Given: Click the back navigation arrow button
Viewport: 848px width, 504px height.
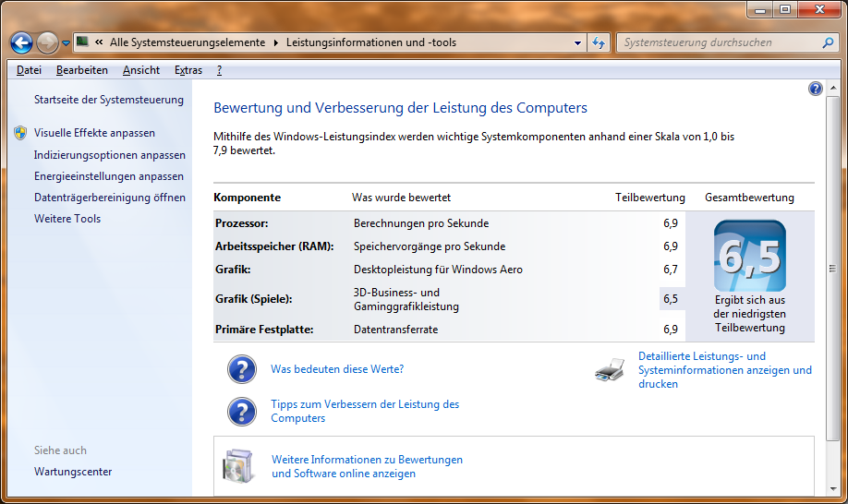Looking at the screenshot, I should 22,42.
